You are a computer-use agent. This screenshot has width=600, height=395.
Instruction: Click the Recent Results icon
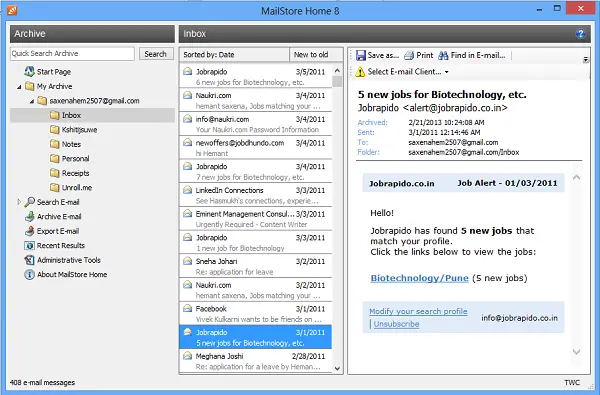(29, 245)
